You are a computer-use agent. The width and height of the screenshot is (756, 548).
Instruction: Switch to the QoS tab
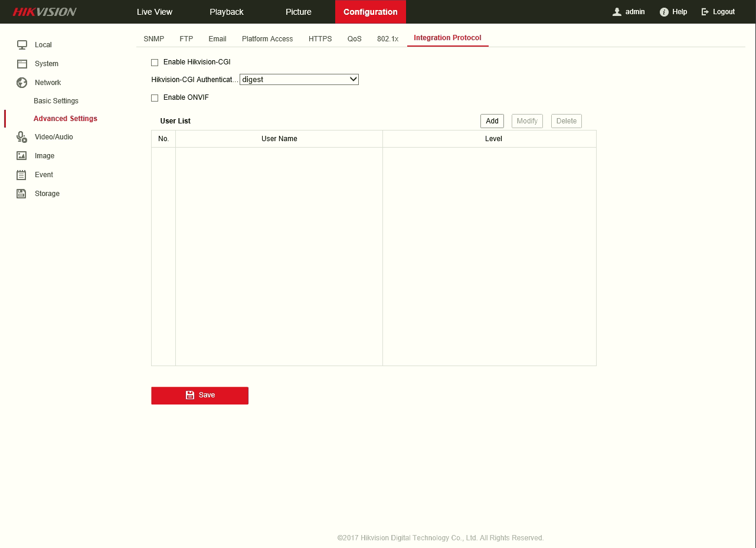(355, 39)
